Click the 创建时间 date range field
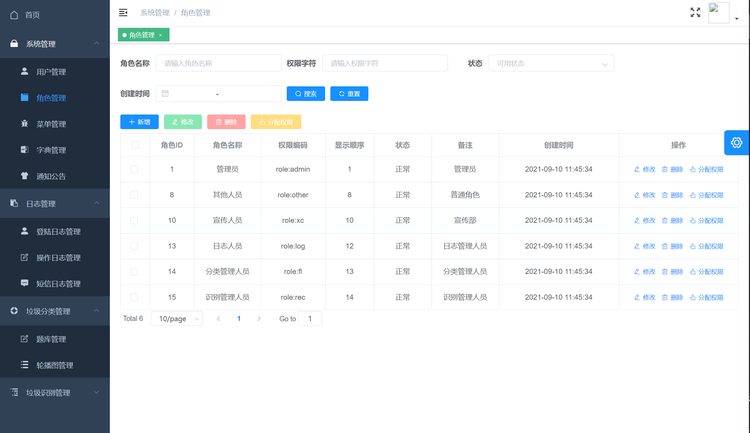Screen dimensions: 750x433 coord(219,94)
